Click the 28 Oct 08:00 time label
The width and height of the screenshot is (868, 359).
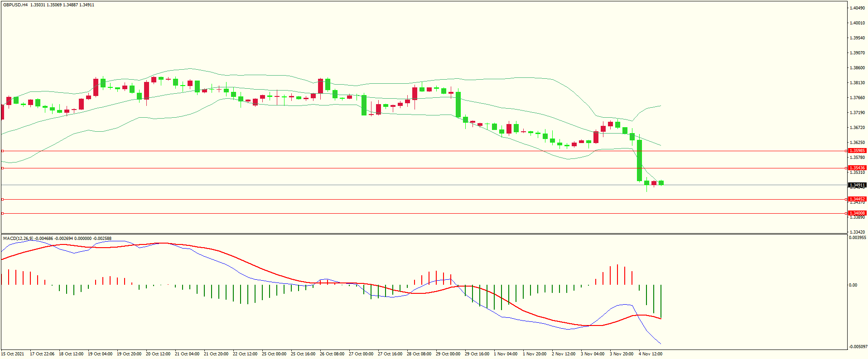tap(419, 354)
